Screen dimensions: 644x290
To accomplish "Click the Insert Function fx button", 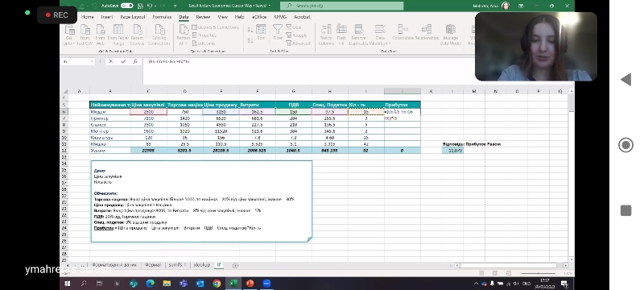I will coord(135,61).
